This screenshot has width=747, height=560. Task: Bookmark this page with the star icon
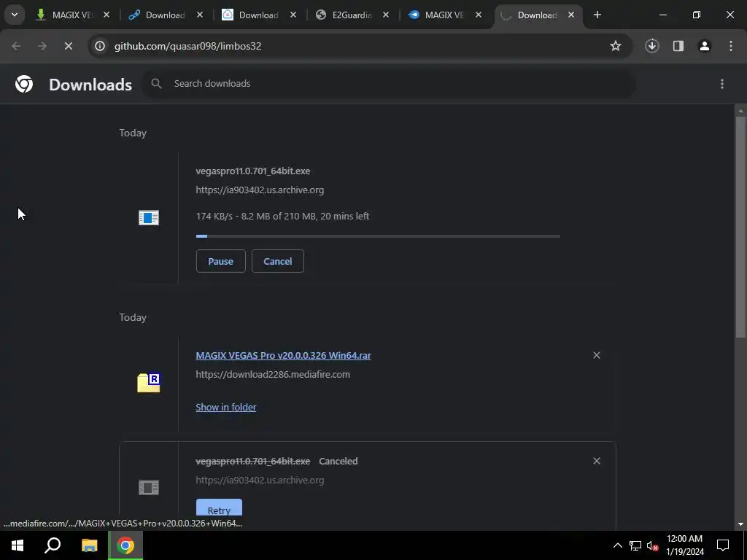[x=616, y=46]
